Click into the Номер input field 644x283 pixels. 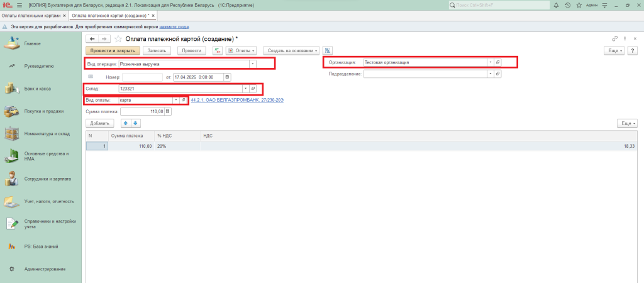tap(142, 77)
